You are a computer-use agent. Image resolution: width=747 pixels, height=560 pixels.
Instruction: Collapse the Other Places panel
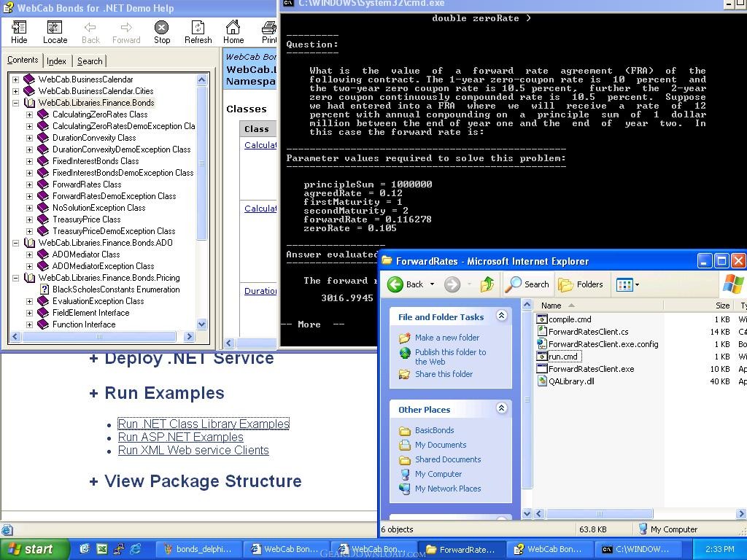click(501, 408)
